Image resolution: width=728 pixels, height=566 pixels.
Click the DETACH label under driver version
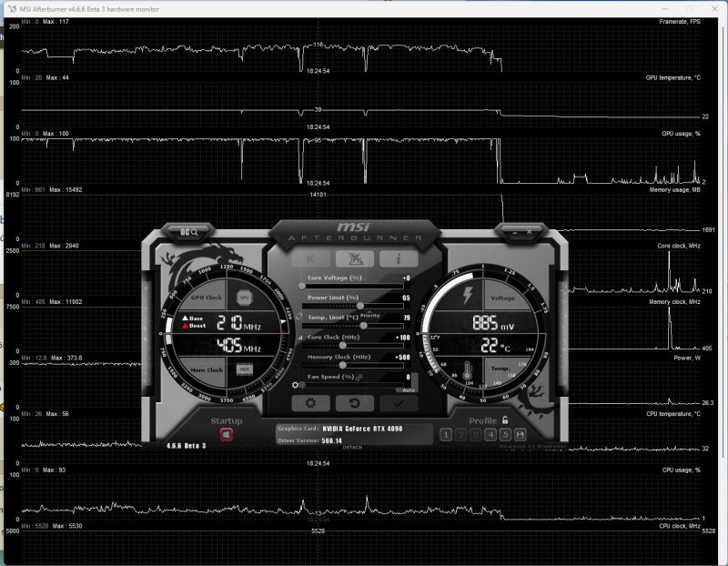click(x=352, y=447)
